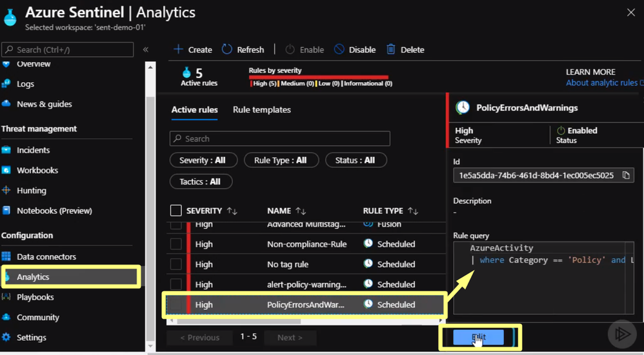This screenshot has height=355, width=644.
Task: Open the Playbooks sidebar icon
Action: coord(6,297)
